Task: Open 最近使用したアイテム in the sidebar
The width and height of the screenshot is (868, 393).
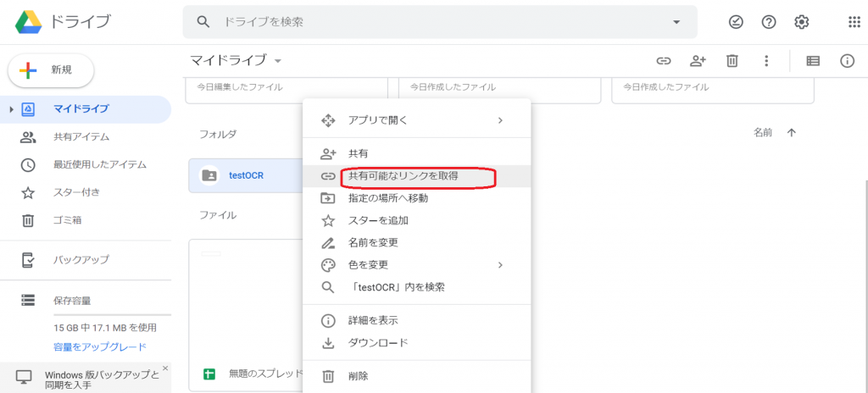Action: [x=86, y=164]
